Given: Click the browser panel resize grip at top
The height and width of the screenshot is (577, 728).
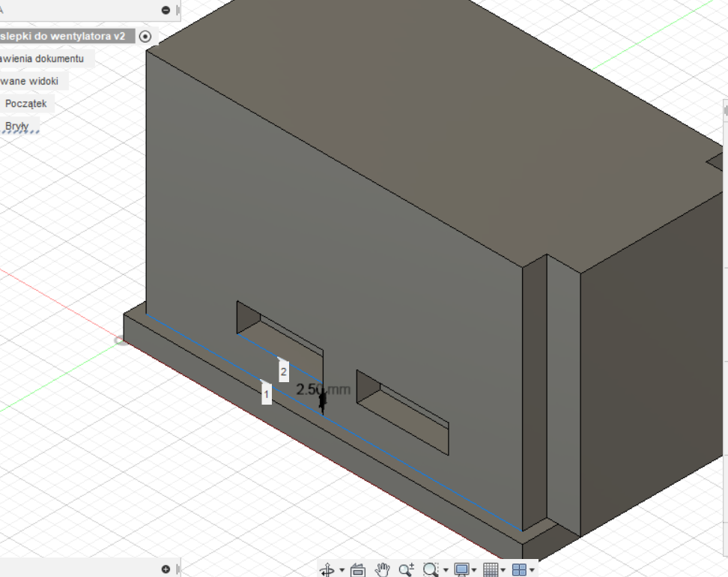Looking at the screenshot, I should click(178, 10).
